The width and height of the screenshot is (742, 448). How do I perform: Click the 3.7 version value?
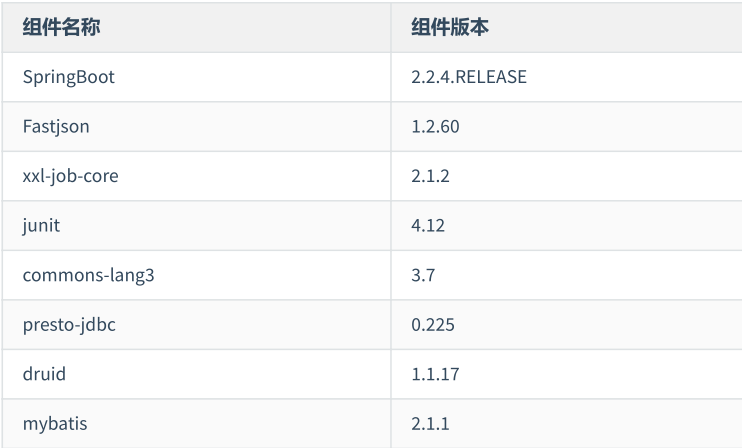[423, 275]
